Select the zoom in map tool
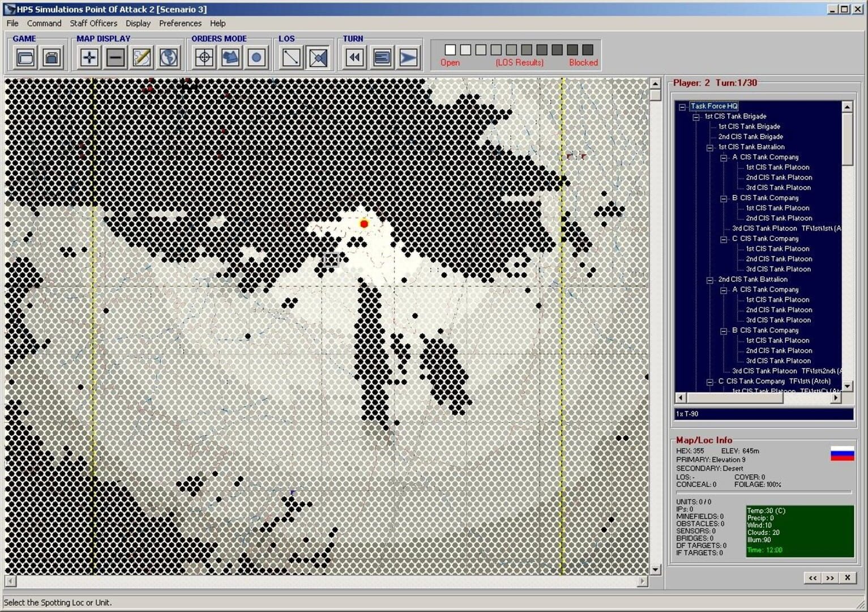The image size is (868, 612). coord(88,57)
